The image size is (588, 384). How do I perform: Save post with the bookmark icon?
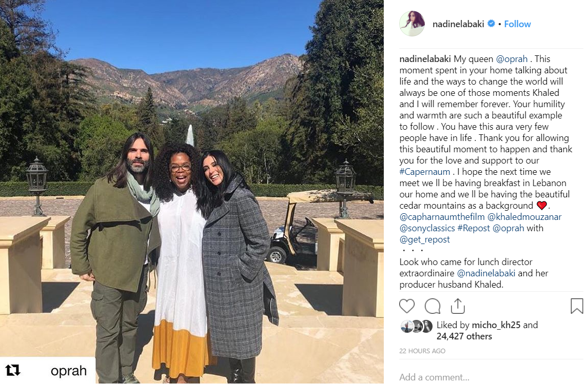(x=577, y=306)
